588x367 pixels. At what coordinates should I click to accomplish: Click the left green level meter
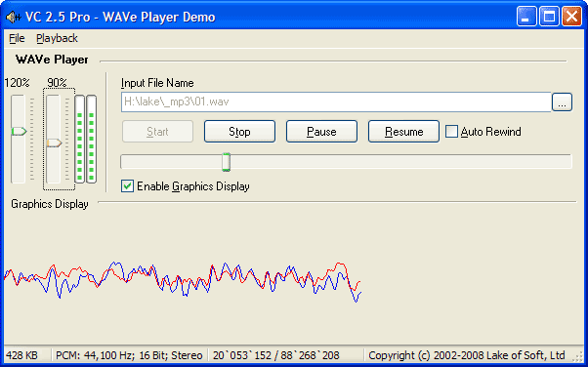pos(79,139)
